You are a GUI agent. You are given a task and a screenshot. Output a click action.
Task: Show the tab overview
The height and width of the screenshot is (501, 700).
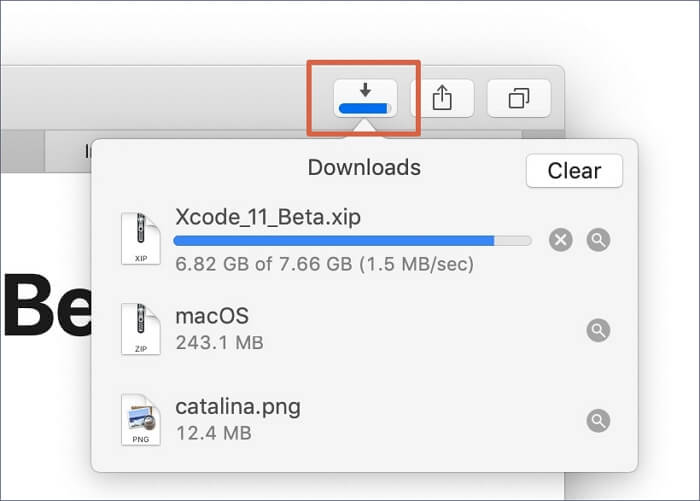[519, 98]
